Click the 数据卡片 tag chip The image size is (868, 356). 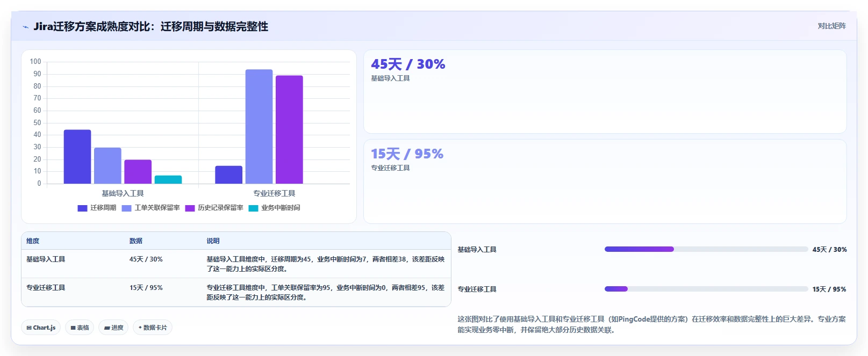153,328
